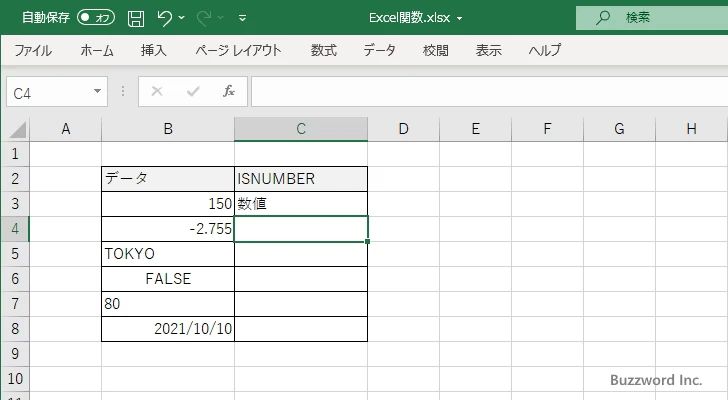Click the formula bar resize dots handle
This screenshot has width=728, height=400.
coord(123,91)
